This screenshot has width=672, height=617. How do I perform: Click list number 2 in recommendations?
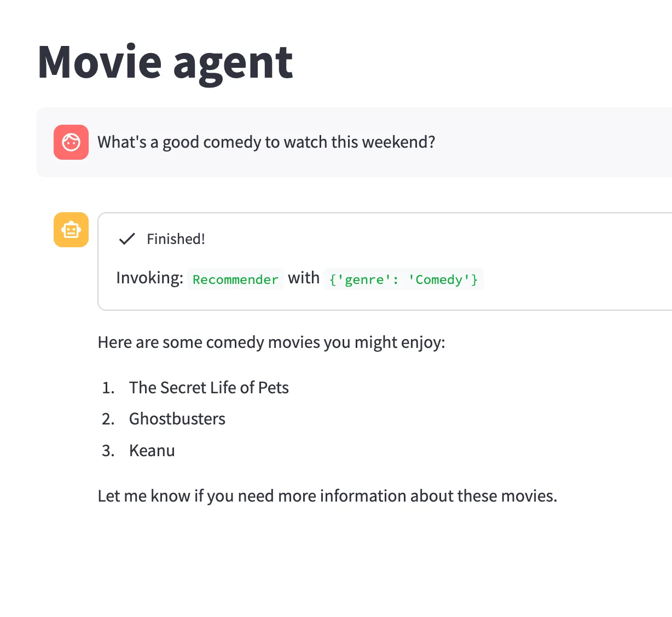tap(108, 419)
